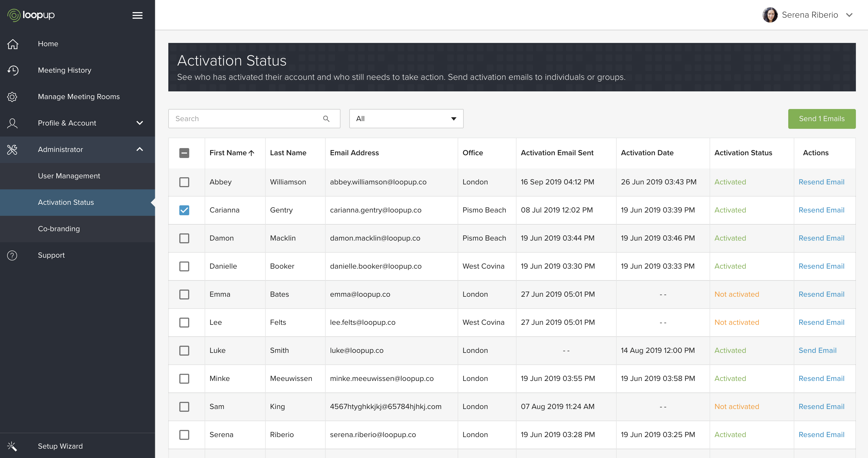The height and width of the screenshot is (458, 868).
Task: Check Emma Bates' row checkbox
Action: click(184, 295)
